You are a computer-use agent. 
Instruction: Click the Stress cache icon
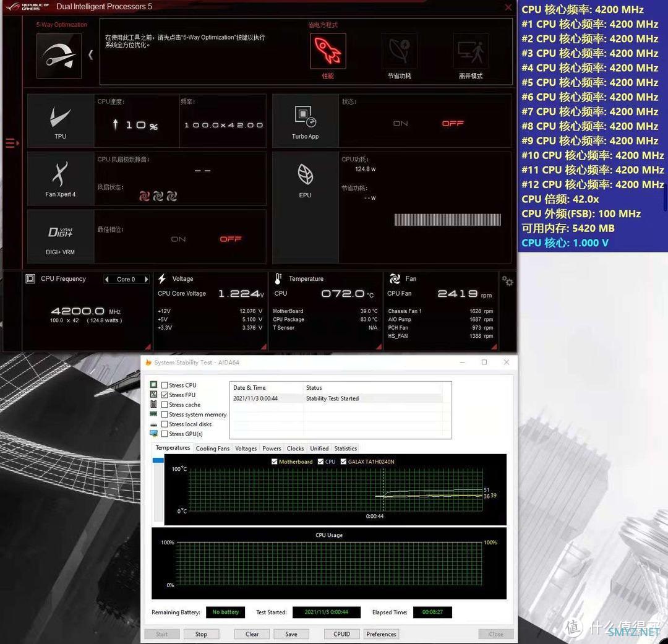point(154,404)
